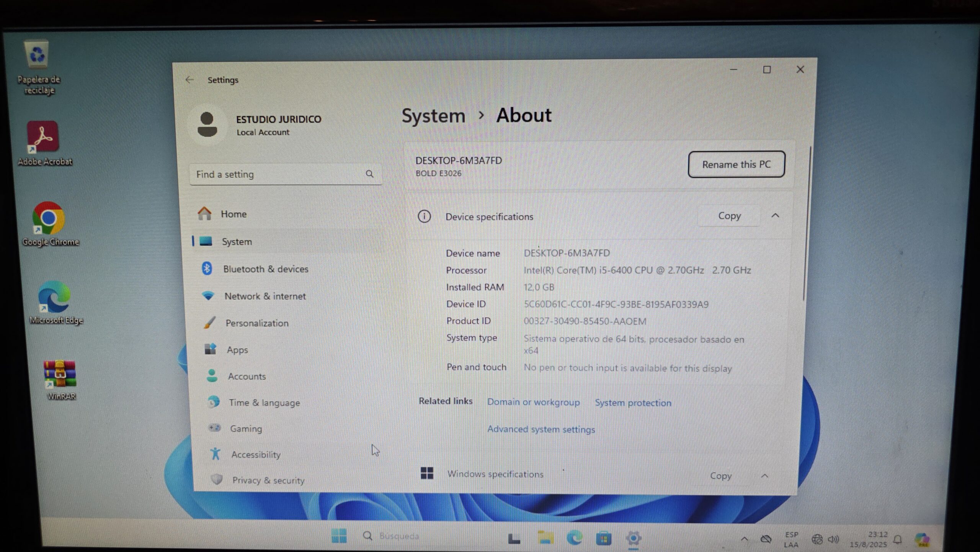The image size is (980, 552).
Task: Click the ESTUDIO JURIDICO account avatar
Action: [207, 124]
